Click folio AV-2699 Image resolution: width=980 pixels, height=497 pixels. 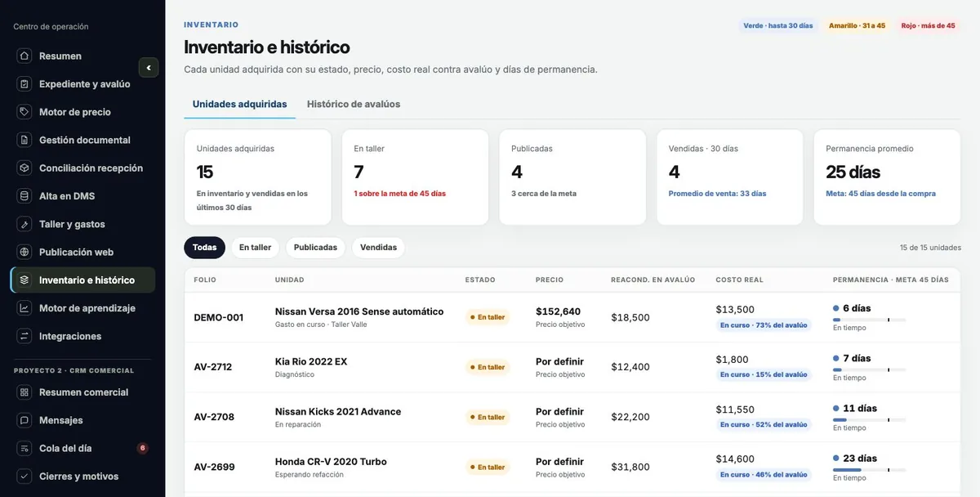point(214,467)
